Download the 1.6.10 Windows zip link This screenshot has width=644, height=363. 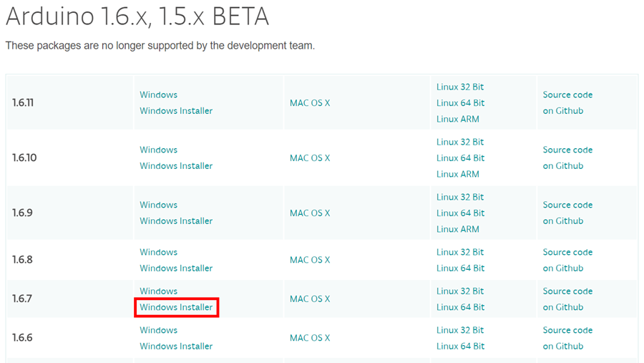point(159,150)
